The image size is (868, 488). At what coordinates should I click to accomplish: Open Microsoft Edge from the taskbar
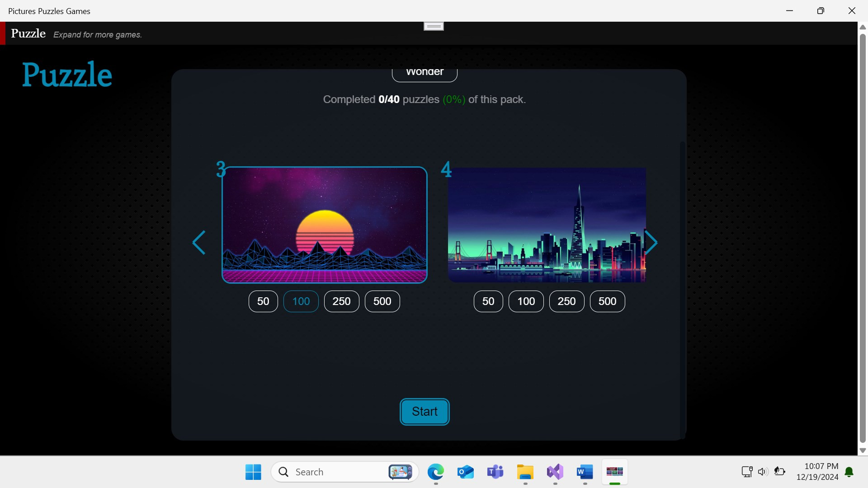(435, 472)
